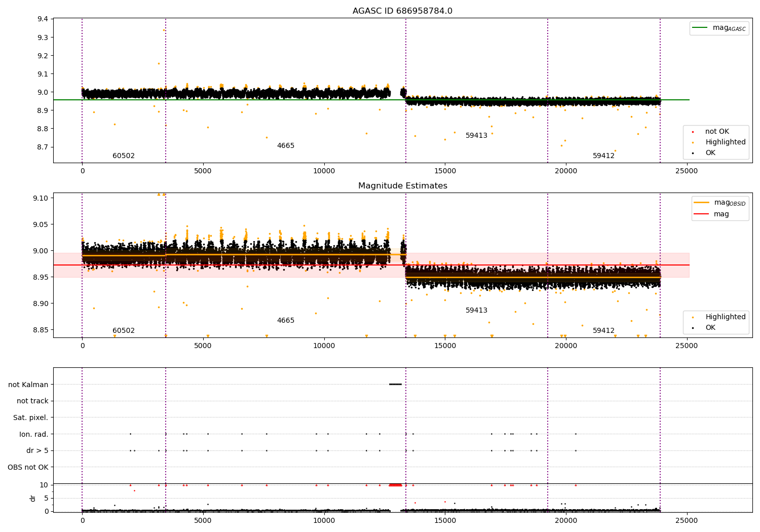This screenshot has width=760, height=532.
Task: Click obsid label 4665 in the top plot
Action: 286,146
